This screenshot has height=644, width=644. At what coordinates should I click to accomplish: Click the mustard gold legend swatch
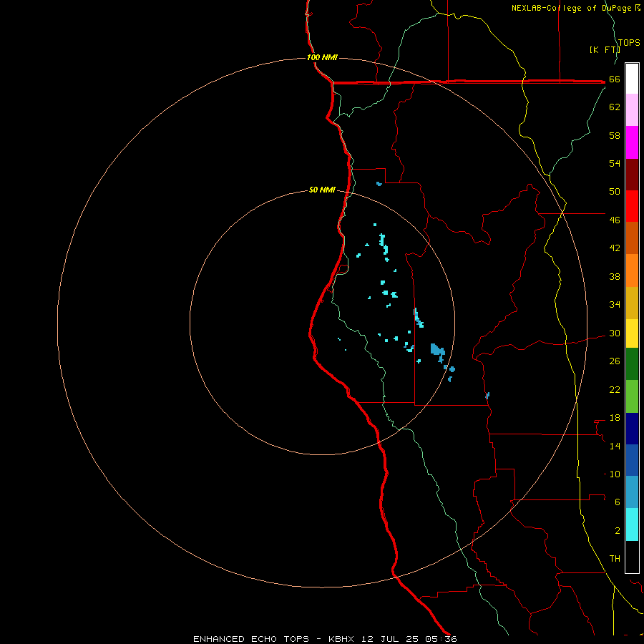pos(632,303)
